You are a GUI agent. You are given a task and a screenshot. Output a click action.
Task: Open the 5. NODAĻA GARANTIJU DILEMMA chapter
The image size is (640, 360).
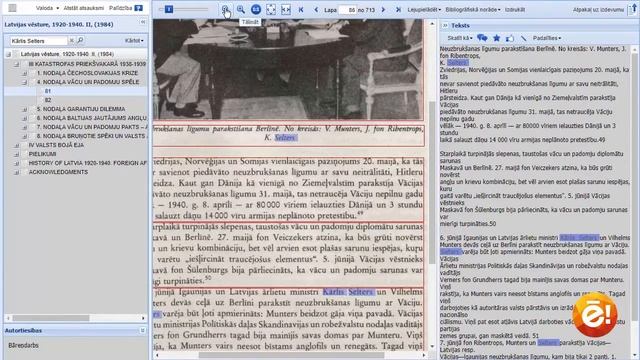point(81,109)
